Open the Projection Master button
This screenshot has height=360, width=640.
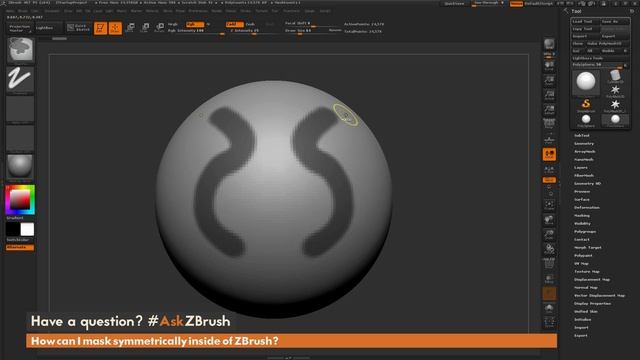pos(20,28)
